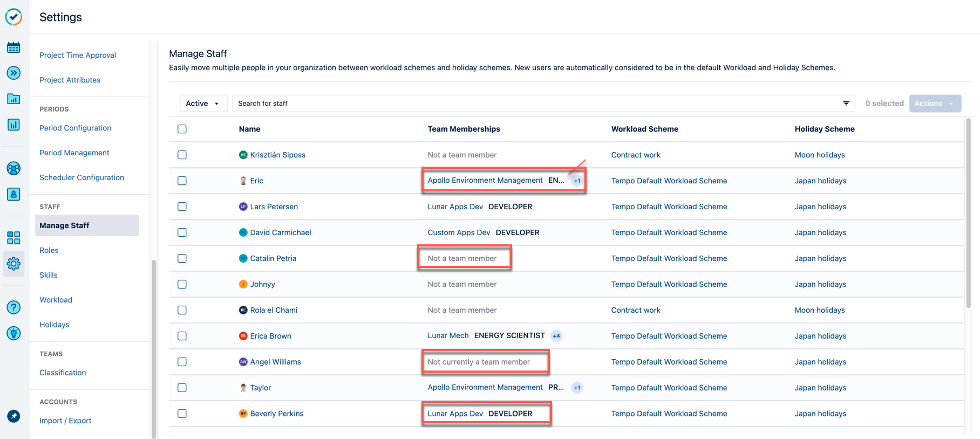Click the Workload Scheme column header

(x=644, y=129)
